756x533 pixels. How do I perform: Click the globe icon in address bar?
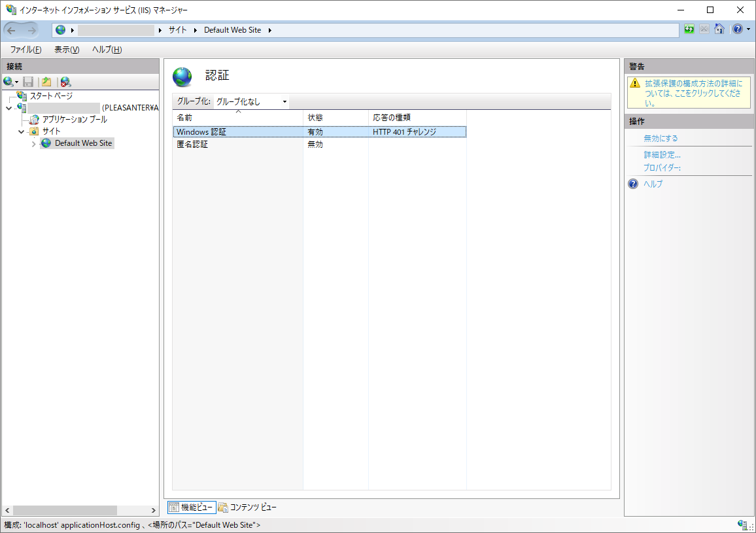[60, 30]
